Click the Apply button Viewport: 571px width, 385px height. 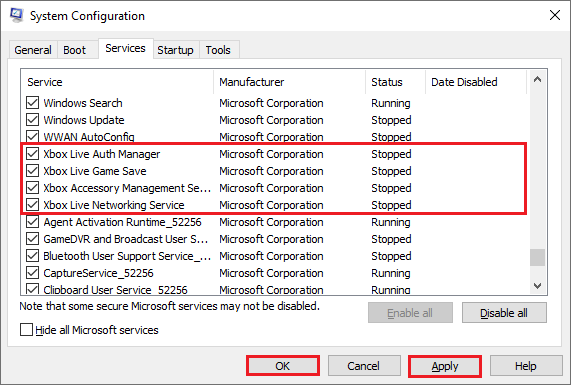(445, 366)
